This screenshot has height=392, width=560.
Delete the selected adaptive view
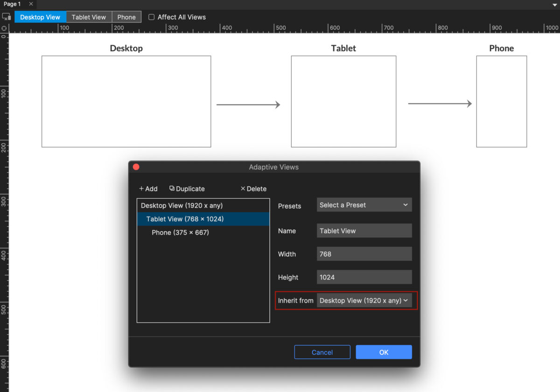click(253, 189)
